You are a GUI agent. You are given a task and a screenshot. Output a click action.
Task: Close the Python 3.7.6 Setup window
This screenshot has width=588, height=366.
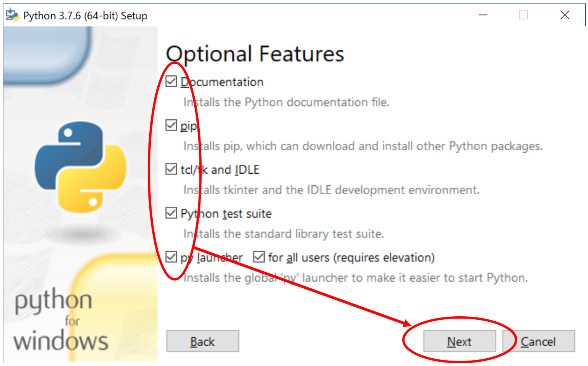565,15
